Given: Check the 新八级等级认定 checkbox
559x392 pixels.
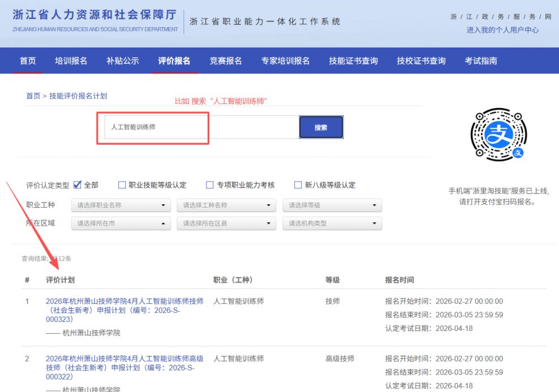Looking at the screenshot, I should [298, 185].
